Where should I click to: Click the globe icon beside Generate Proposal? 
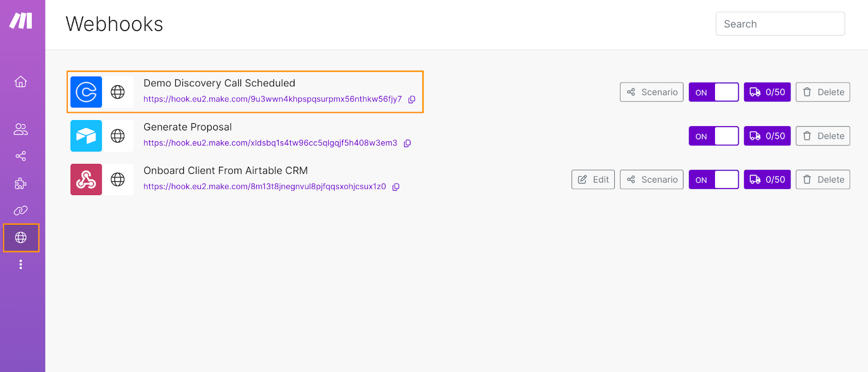118,136
